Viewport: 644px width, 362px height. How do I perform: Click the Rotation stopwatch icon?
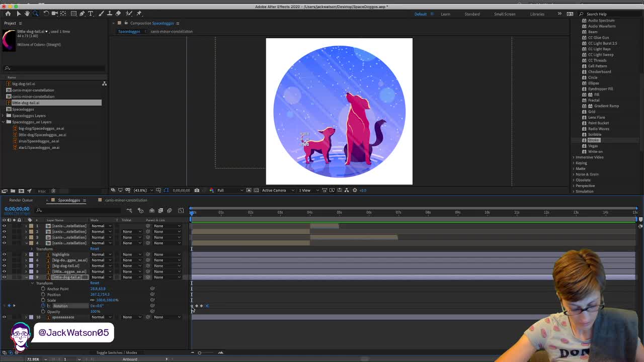point(43,306)
